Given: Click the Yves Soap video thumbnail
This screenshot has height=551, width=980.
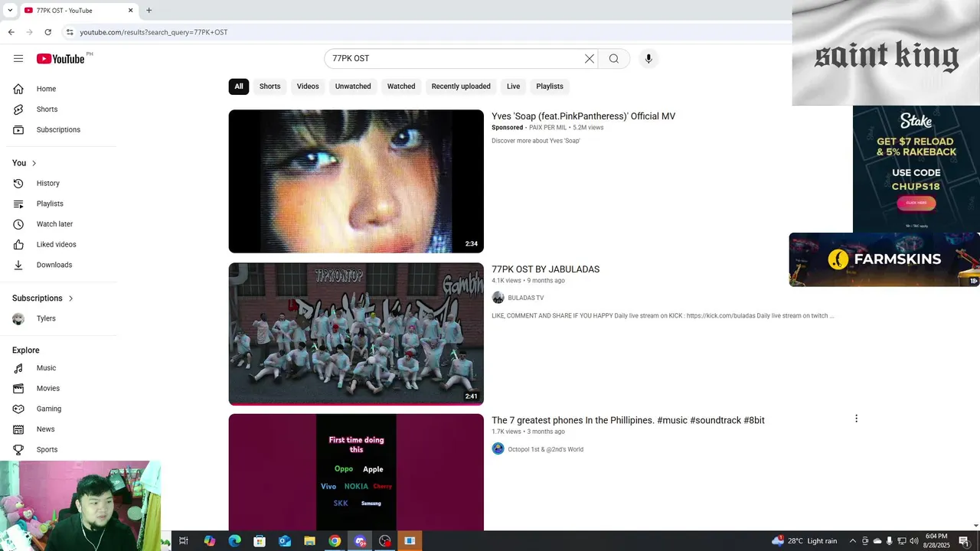Looking at the screenshot, I should 356,181.
